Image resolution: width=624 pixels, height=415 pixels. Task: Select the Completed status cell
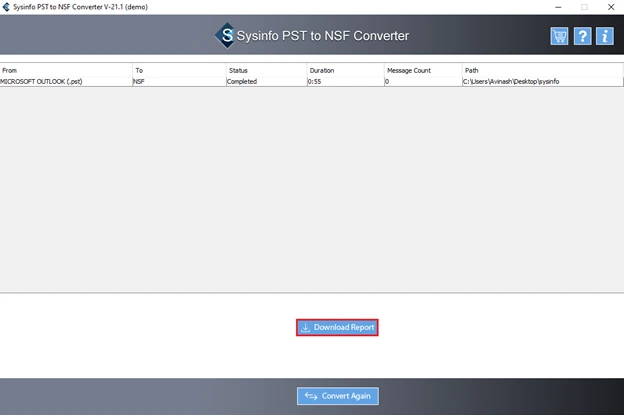click(267, 82)
